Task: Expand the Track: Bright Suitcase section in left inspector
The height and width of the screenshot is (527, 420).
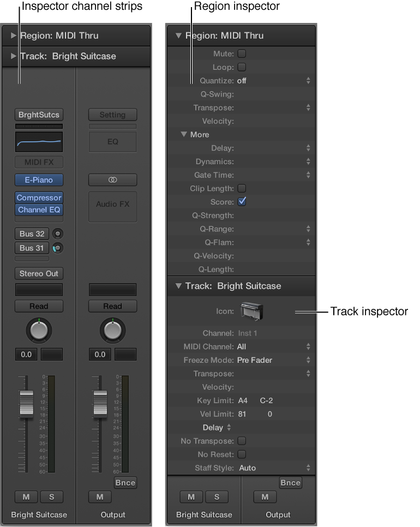Action: 13,56
